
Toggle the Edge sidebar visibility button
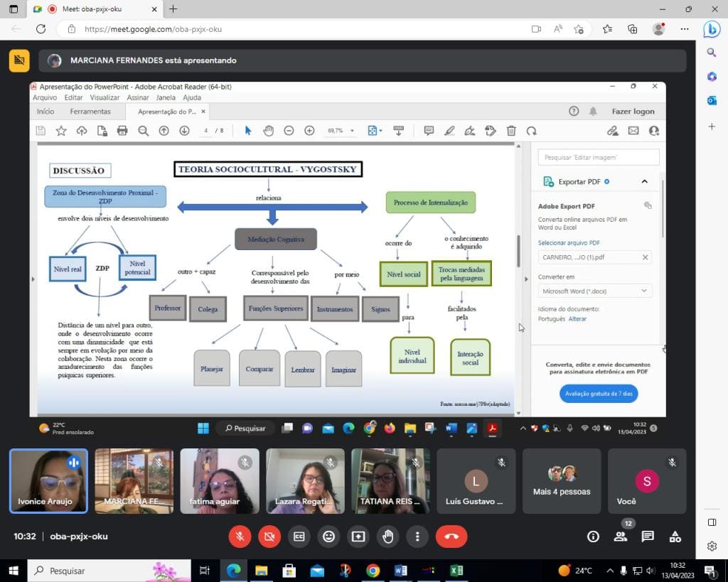[712, 522]
